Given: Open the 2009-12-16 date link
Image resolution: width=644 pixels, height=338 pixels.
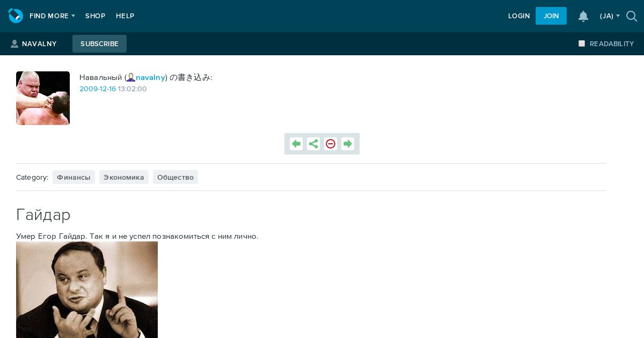Looking at the screenshot, I should point(98,89).
